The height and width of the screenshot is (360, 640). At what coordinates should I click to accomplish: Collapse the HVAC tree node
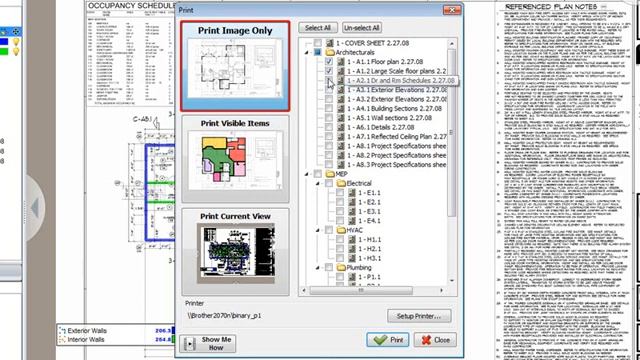318,231
